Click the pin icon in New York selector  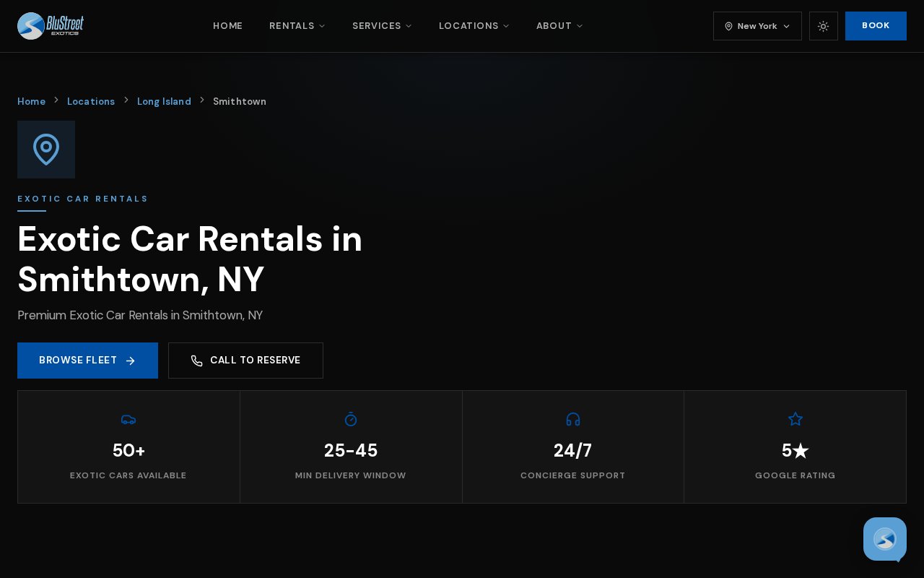point(728,26)
